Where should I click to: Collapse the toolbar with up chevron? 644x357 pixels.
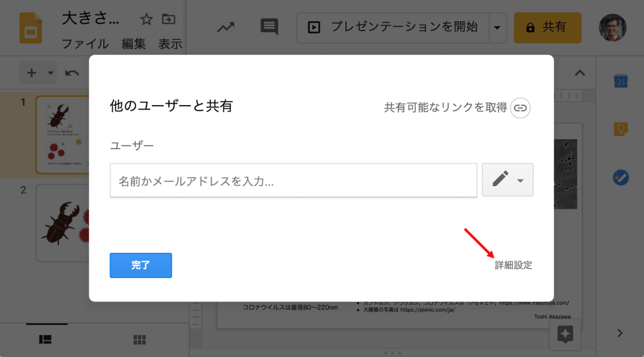click(x=580, y=73)
